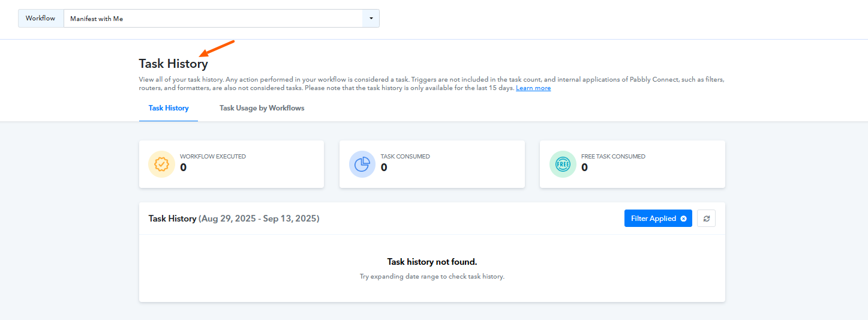Viewport: 868px width, 320px height.
Task: Click the 'Workflow' label beside the selector
Action: click(x=41, y=19)
